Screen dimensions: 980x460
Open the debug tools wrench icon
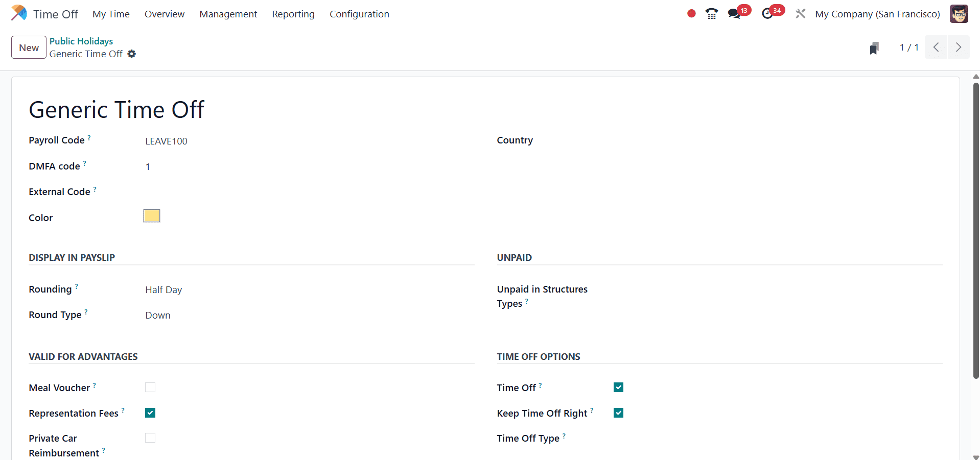pyautogui.click(x=801, y=14)
